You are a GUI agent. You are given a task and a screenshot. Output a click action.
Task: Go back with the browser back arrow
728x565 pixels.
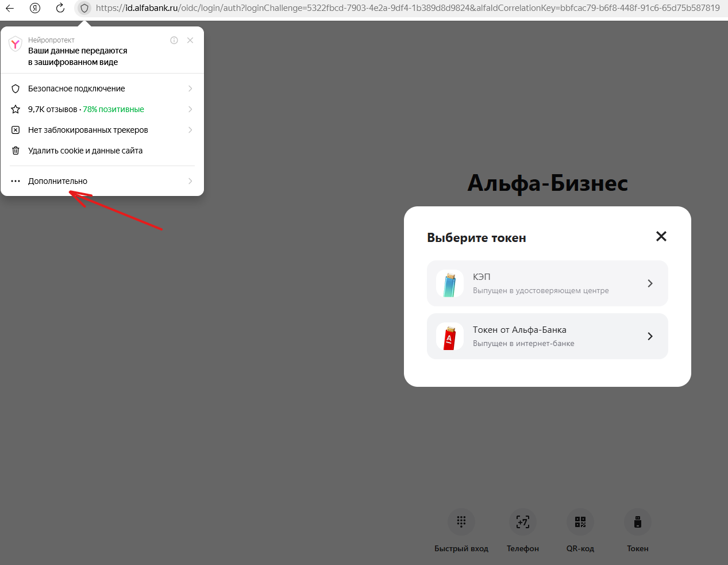[10, 8]
